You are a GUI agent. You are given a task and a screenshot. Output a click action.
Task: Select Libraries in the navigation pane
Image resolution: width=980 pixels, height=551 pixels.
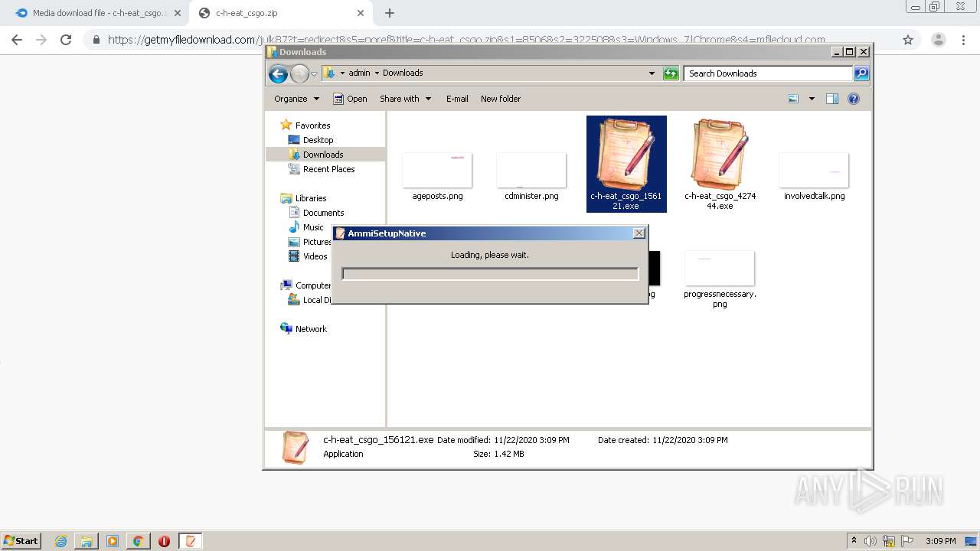point(311,198)
